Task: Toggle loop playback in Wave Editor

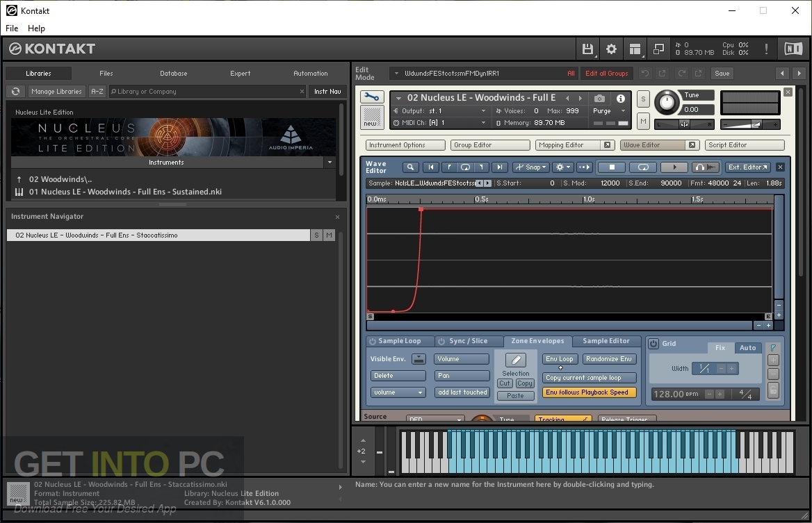Action: click(x=643, y=167)
